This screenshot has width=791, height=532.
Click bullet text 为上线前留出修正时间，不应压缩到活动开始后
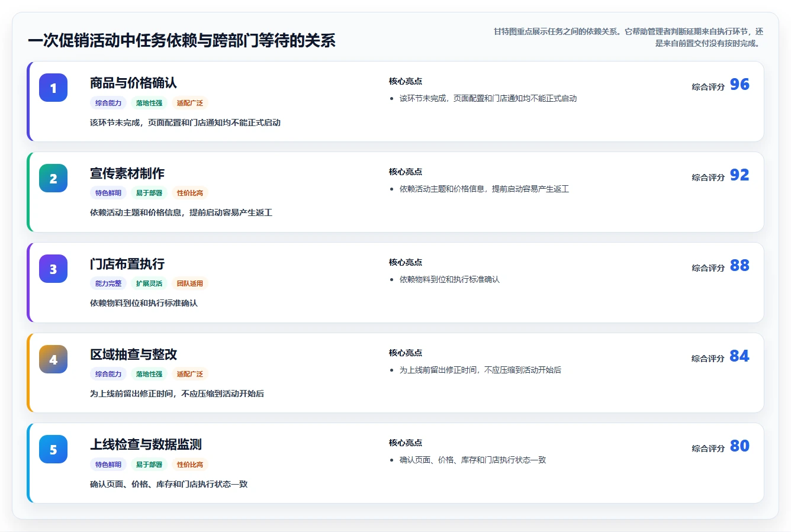coord(480,370)
